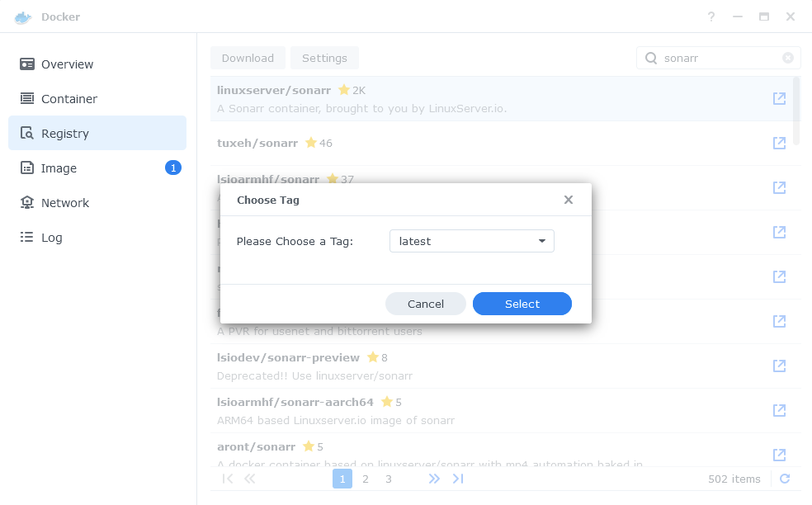Cancel the tag selection
The image size is (812, 505).
(x=425, y=304)
